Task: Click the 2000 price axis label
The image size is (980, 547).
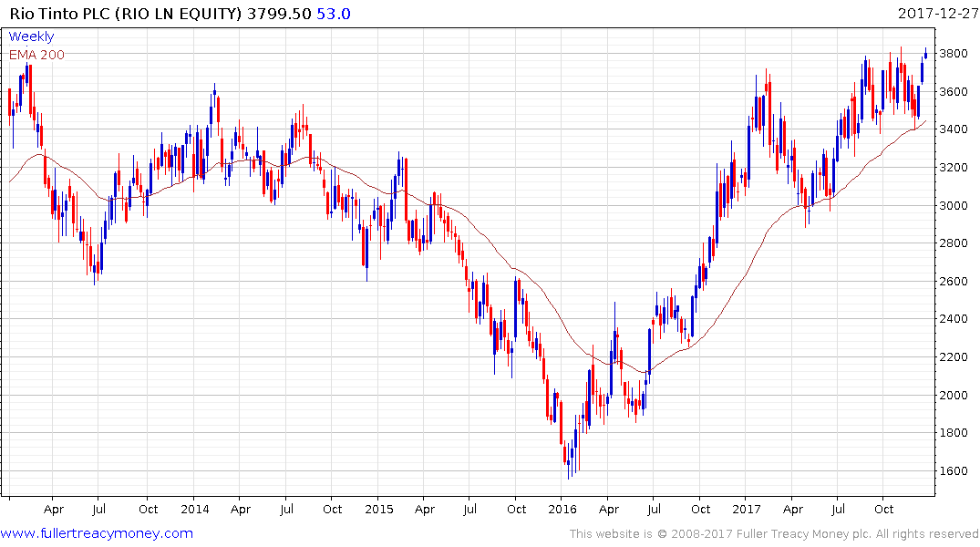Action: pyautogui.click(x=954, y=395)
